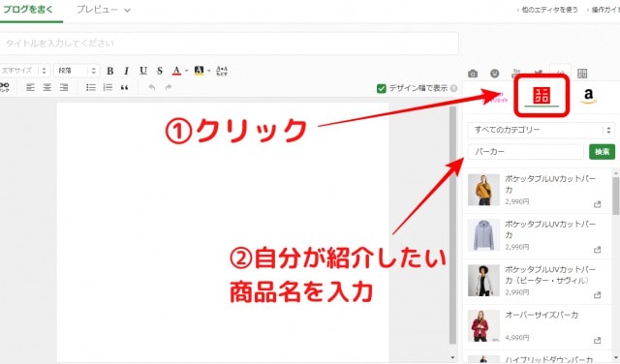Toggle the デザイン幅で表示 checkbox
Viewport: 620px width, 364px height.
pyautogui.click(x=381, y=88)
